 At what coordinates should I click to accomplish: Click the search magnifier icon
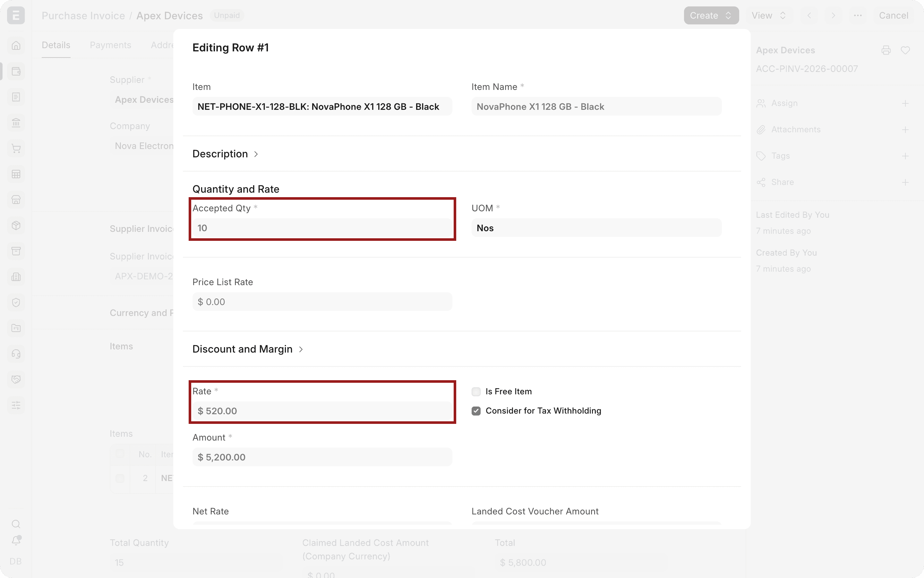16,524
